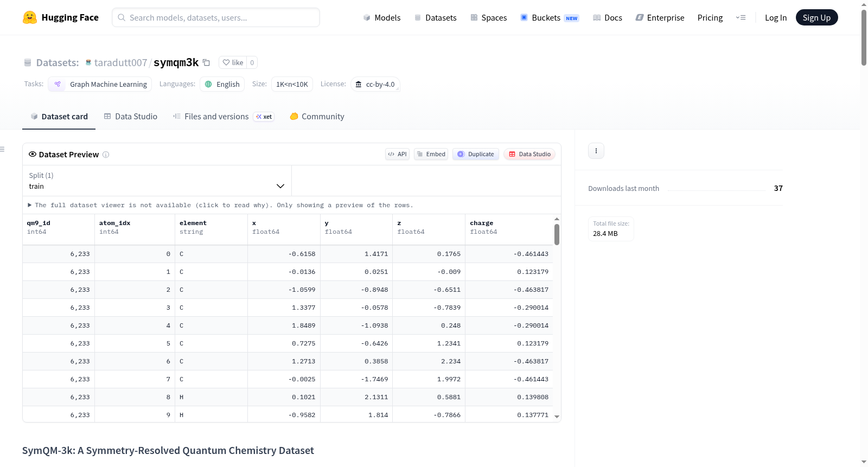Focus the search models, datasets, users field
This screenshot has width=868, height=467.
point(216,17)
